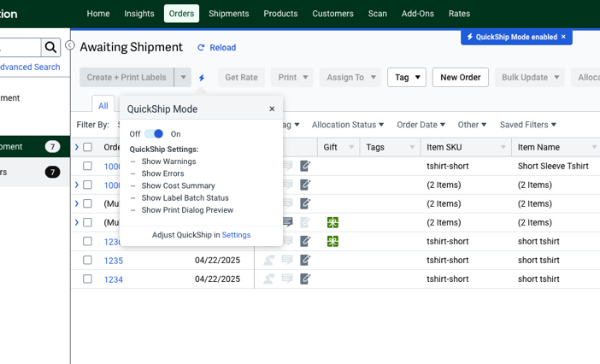600x364 pixels.
Task: Open the Allocation Status filter
Action: (348, 125)
